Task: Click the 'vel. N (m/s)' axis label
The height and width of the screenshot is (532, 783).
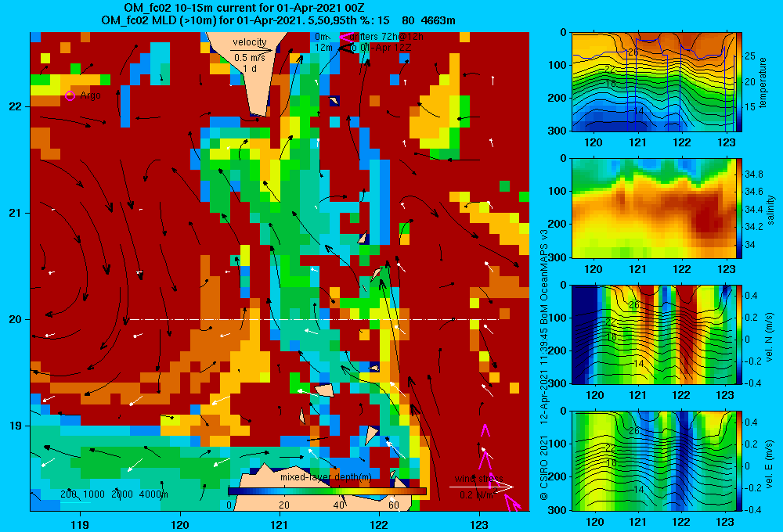Action: [769, 337]
